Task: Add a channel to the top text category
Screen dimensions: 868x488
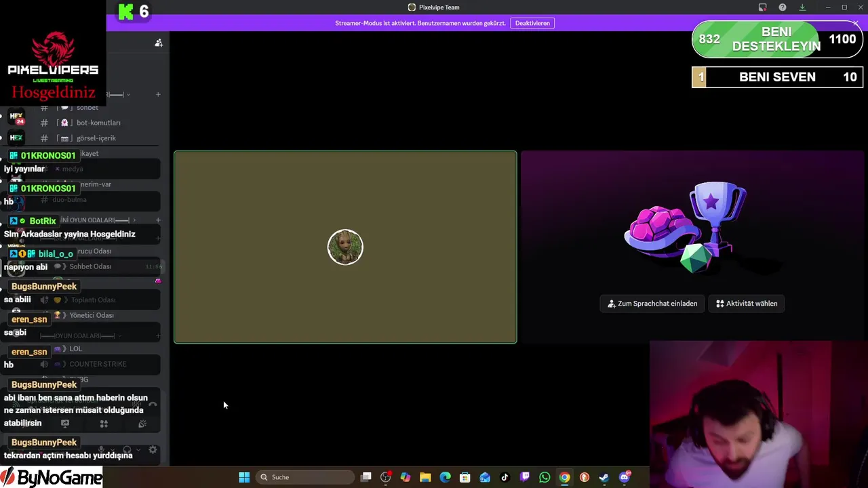Action: pyautogui.click(x=158, y=94)
